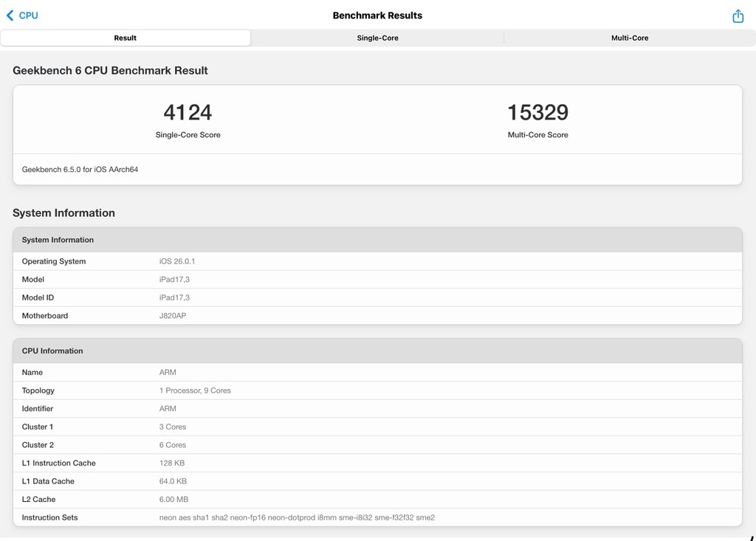Select the Operating System row
756x541 pixels.
[377, 261]
